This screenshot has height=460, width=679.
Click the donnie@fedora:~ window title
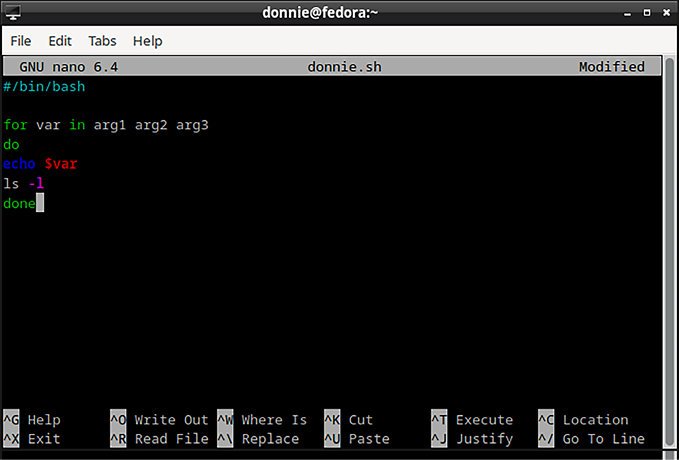coord(320,13)
